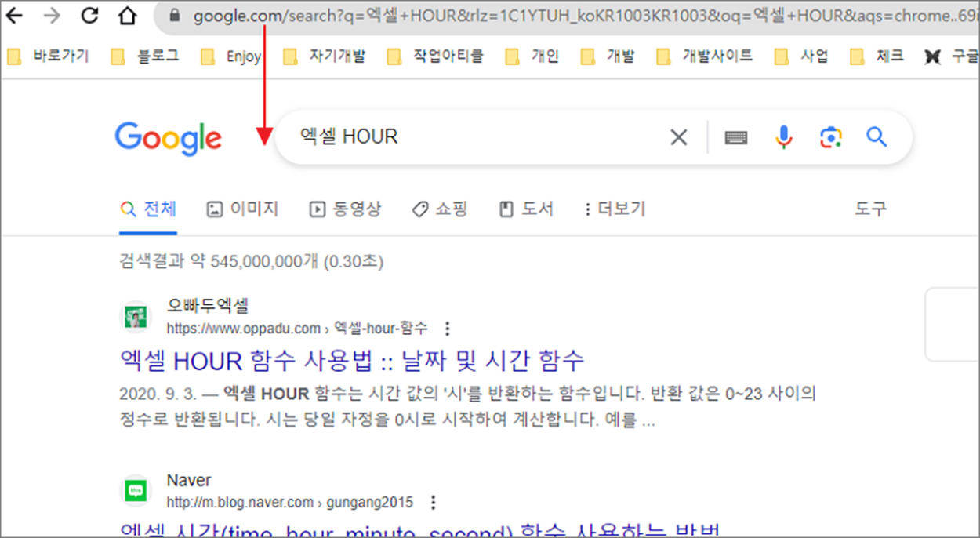Image resolution: width=980 pixels, height=538 pixels.
Task: Open the 개인 bookmark folder
Action: point(532,56)
